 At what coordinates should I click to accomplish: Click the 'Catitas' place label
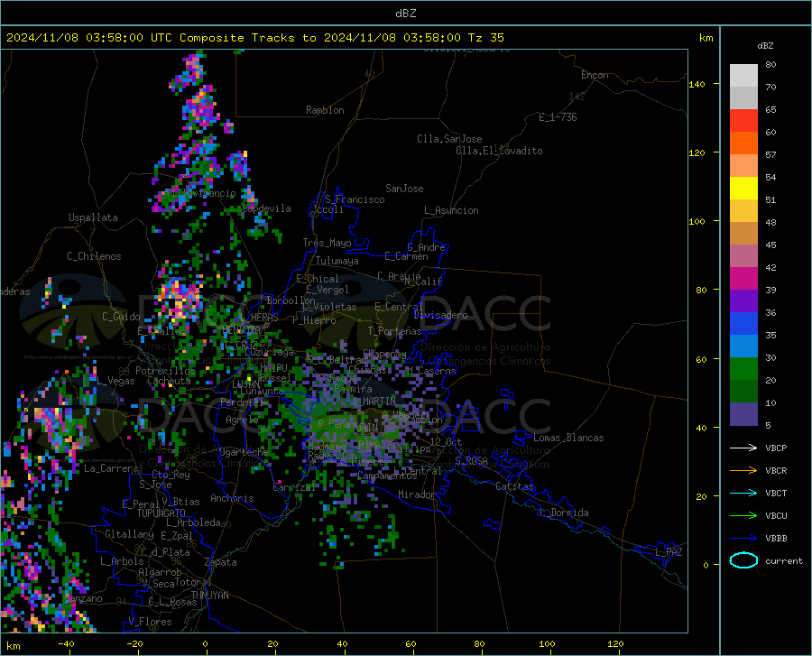tap(515, 486)
